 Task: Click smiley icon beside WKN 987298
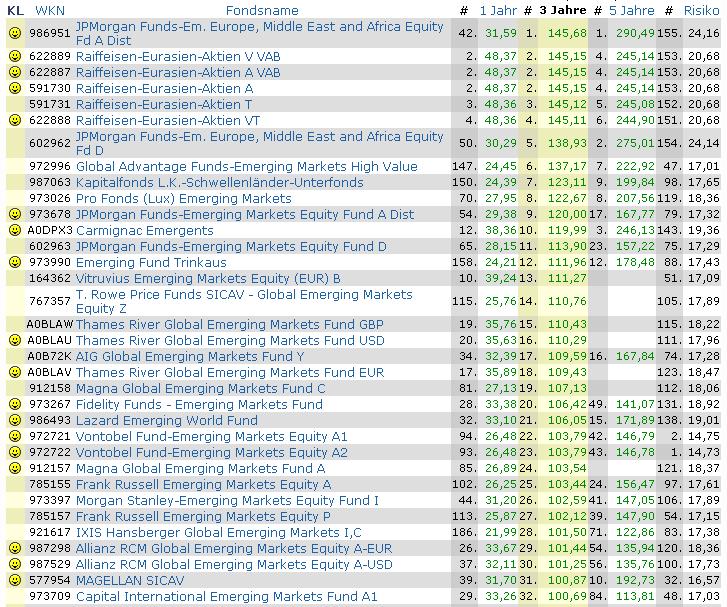click(15, 548)
